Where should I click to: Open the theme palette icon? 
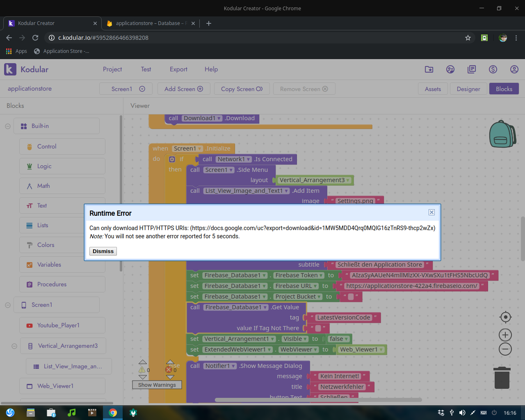tap(450, 69)
